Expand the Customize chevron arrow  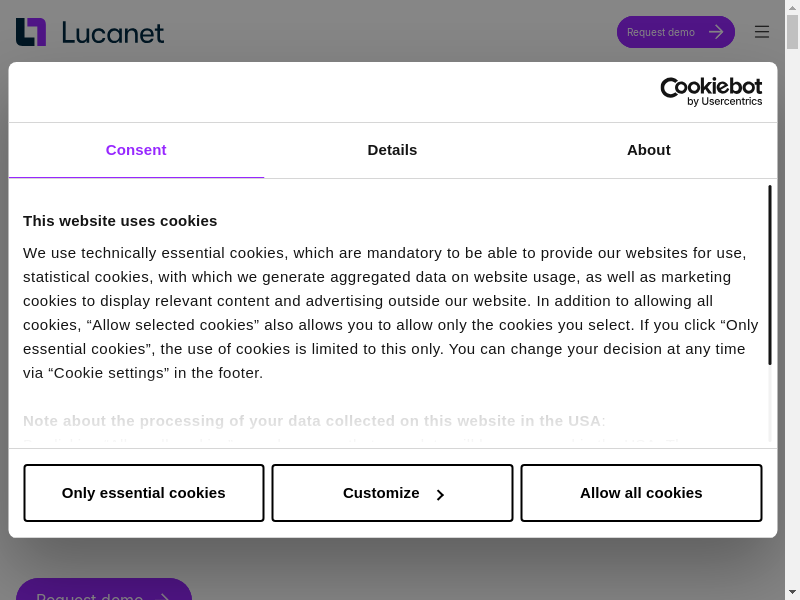tap(440, 494)
